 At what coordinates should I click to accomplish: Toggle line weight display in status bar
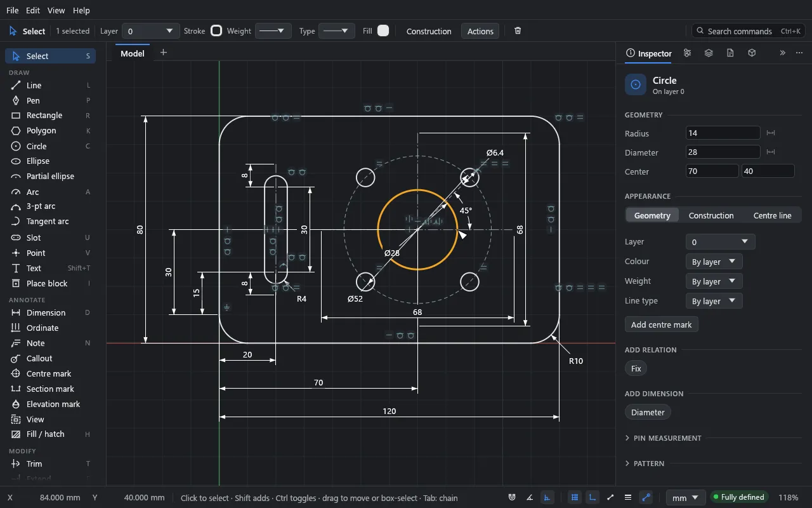628,498
